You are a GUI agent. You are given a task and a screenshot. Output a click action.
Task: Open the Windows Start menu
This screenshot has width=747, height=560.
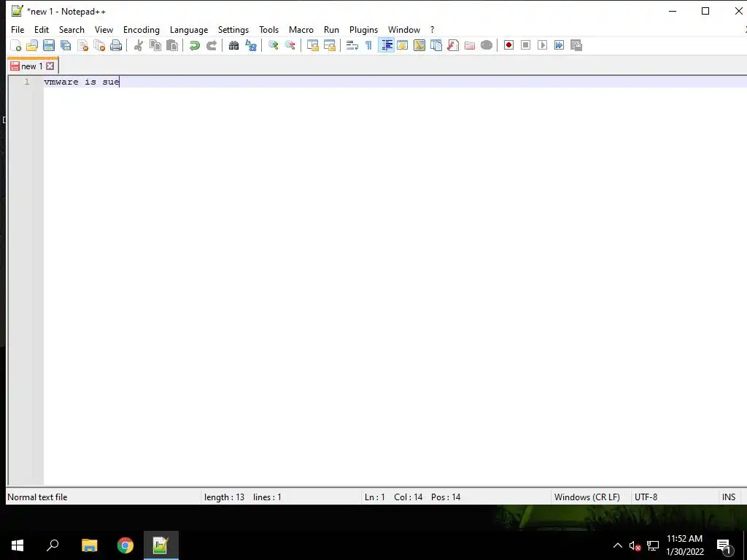coord(18,545)
